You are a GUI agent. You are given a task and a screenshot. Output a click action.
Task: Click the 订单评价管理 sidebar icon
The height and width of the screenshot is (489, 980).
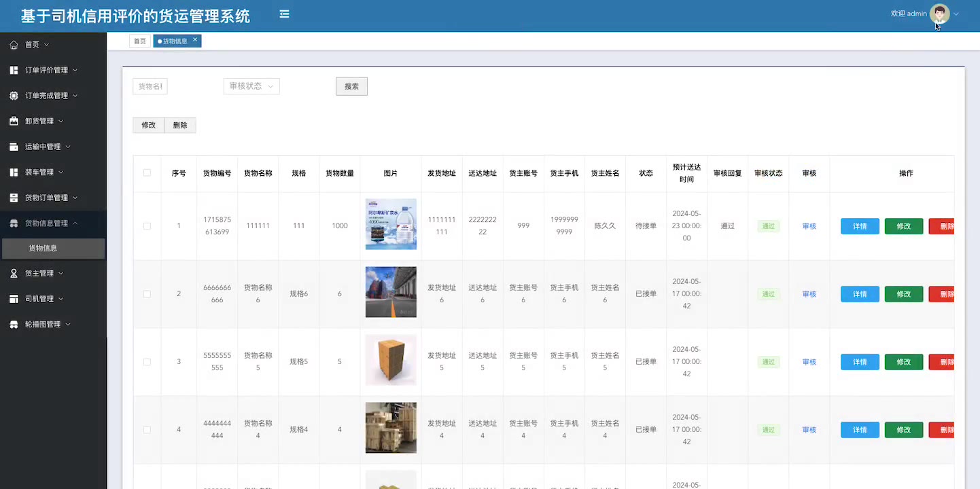point(14,70)
